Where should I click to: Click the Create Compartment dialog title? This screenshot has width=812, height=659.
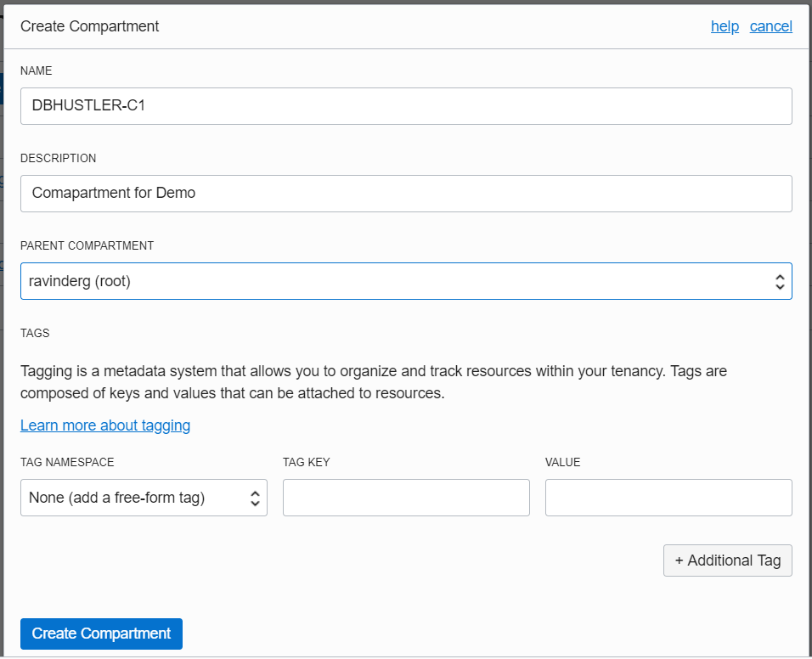click(90, 26)
